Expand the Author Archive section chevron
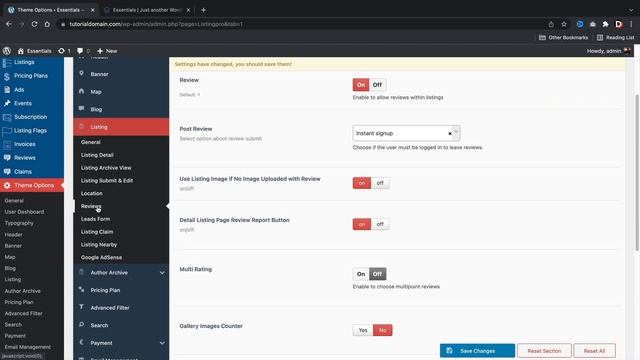This screenshot has width=640, height=360. [162, 273]
